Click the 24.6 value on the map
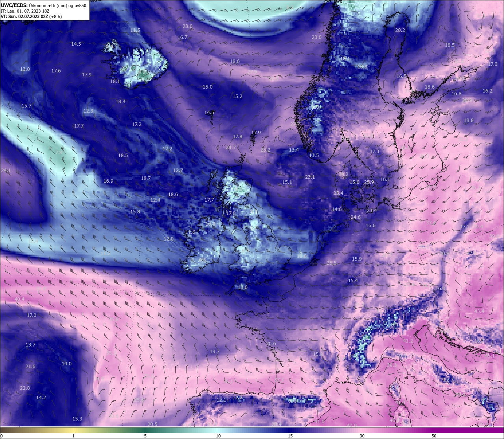Image resolution: width=504 pixels, height=439 pixels. 356,217
